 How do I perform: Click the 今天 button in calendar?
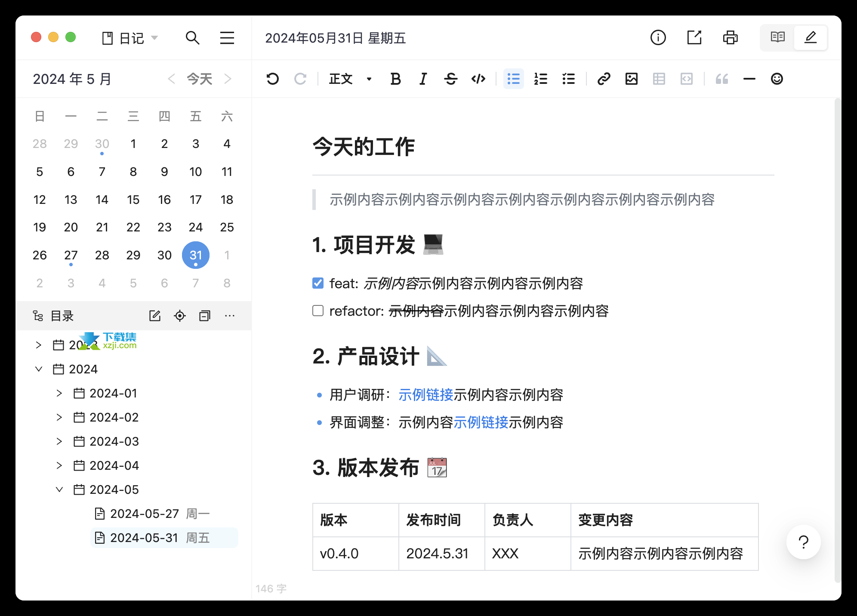pos(199,79)
